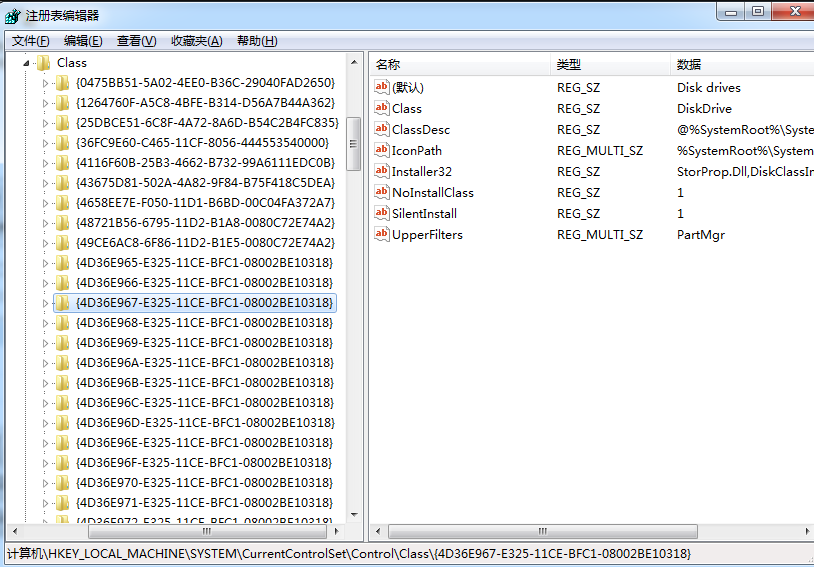Click the Class folder icon in tree
The height and width of the screenshot is (567, 814).
point(44,62)
